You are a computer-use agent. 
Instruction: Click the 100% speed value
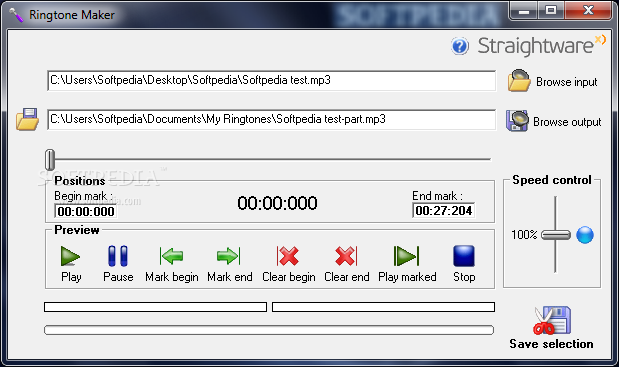[x=524, y=235]
